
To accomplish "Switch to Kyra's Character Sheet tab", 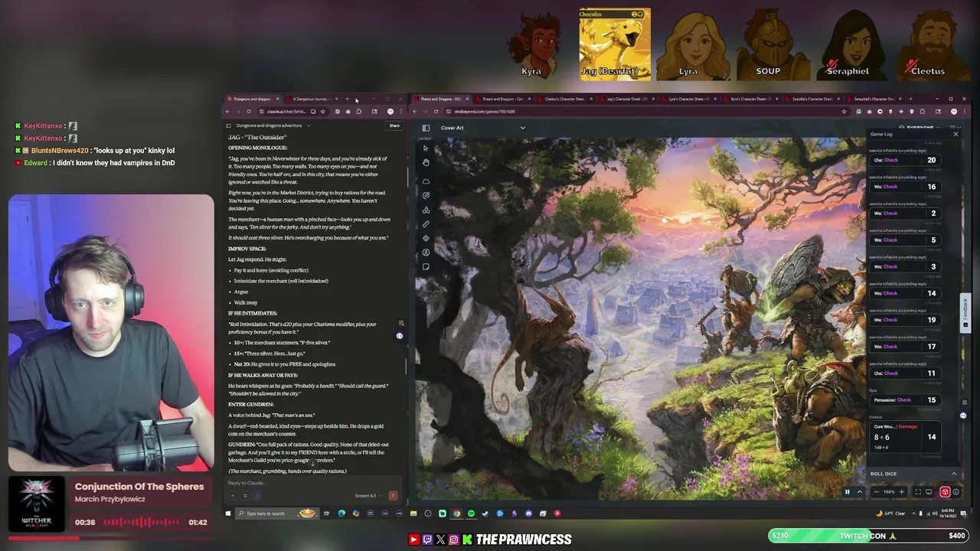I will (750, 99).
